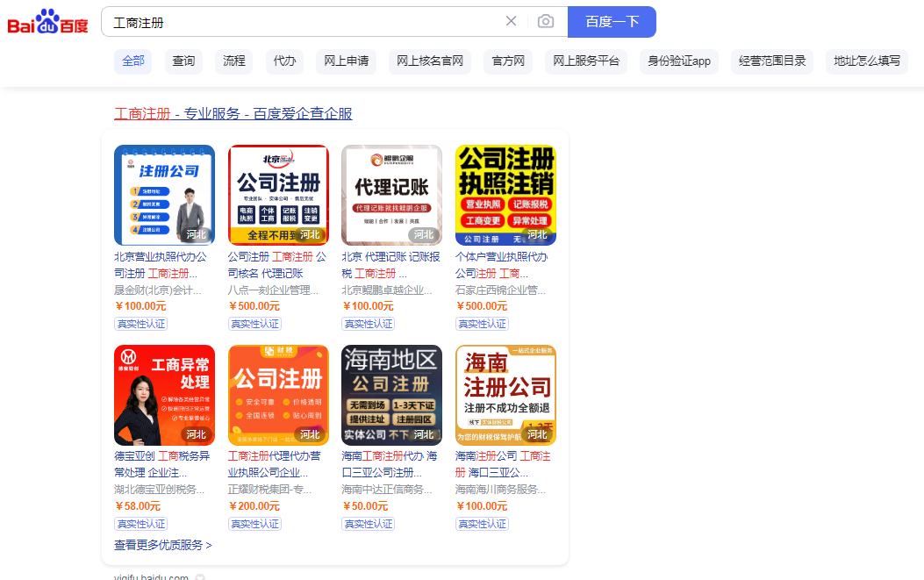Screen dimensions: 924x580
Task: Select the 流程 filter tab
Action: tap(234, 61)
